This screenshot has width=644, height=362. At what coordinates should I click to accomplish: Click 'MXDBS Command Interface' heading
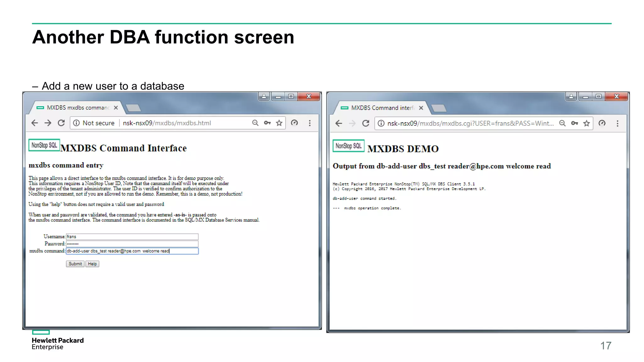(124, 148)
